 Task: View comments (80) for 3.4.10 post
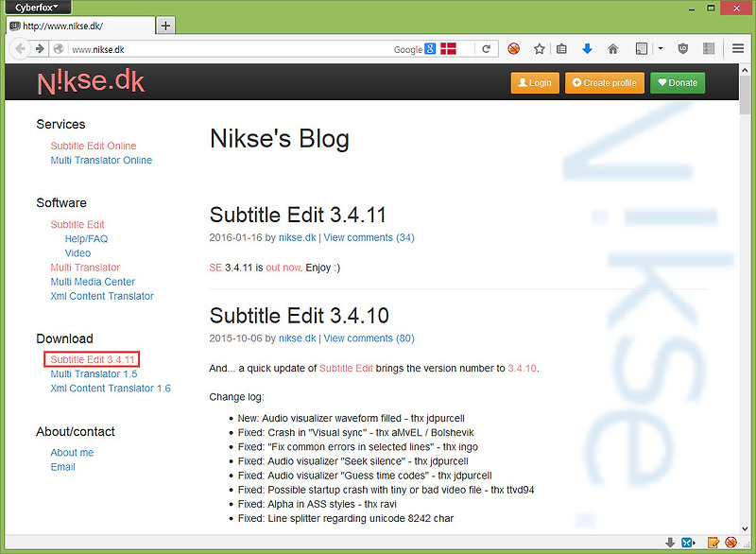point(369,338)
